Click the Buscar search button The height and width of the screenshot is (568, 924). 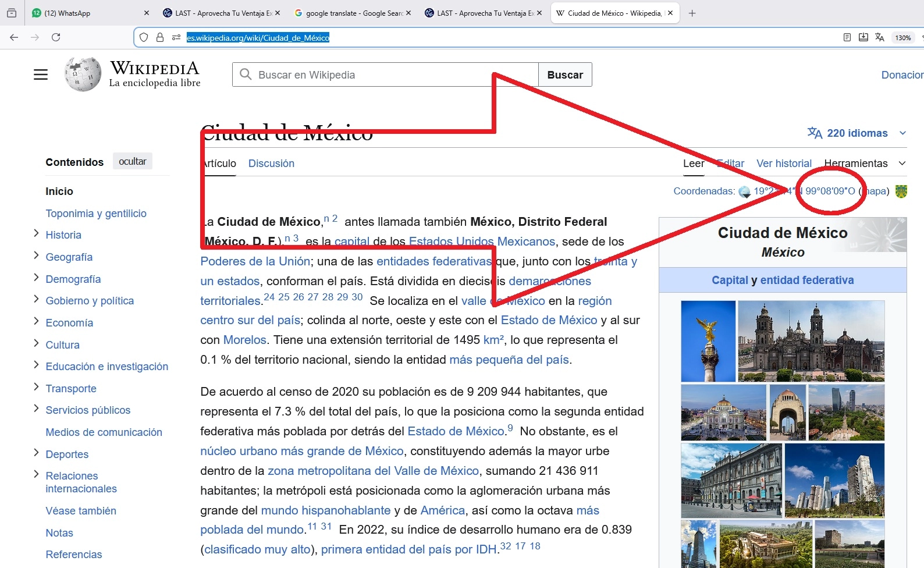click(x=564, y=75)
